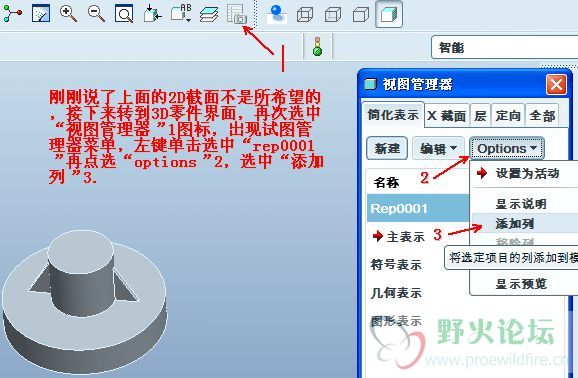This screenshot has width=578, height=378.
Task: Click the refit zoom-to-window icon
Action: [x=124, y=14]
